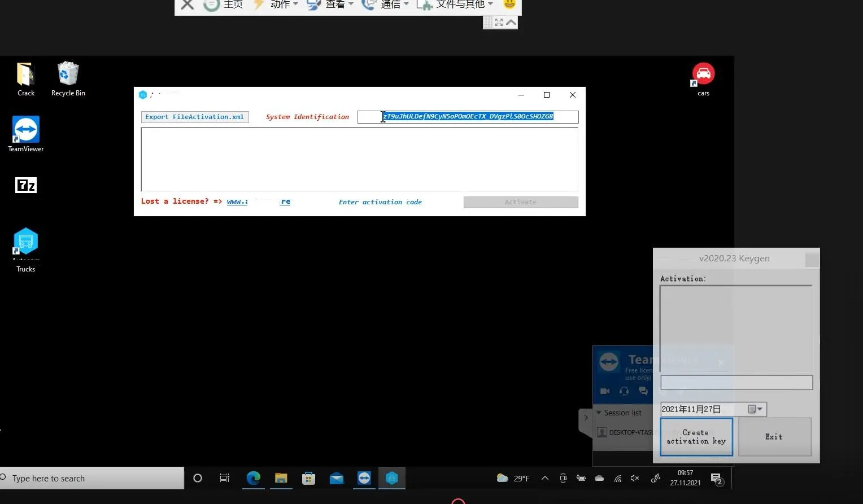The image size is (863, 504).
Task: Open the 文件与其他 menu
Action: point(460,5)
